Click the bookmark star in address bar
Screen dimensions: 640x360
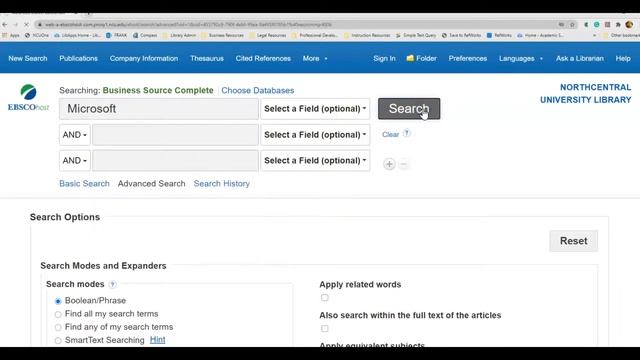[x=572, y=24]
